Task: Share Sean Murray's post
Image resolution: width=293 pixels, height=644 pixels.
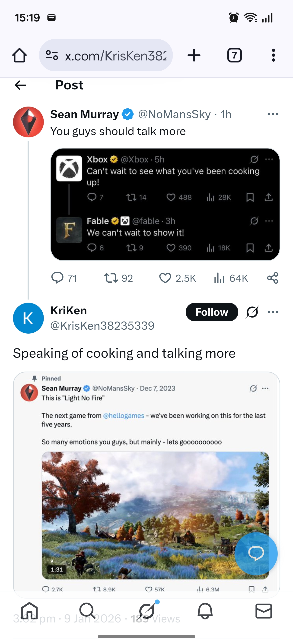Action: coord(272,278)
